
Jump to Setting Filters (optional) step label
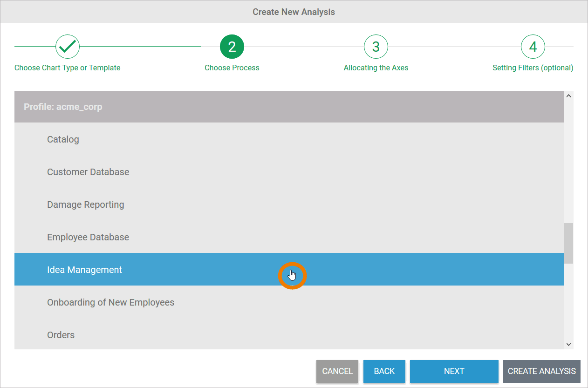(x=533, y=68)
